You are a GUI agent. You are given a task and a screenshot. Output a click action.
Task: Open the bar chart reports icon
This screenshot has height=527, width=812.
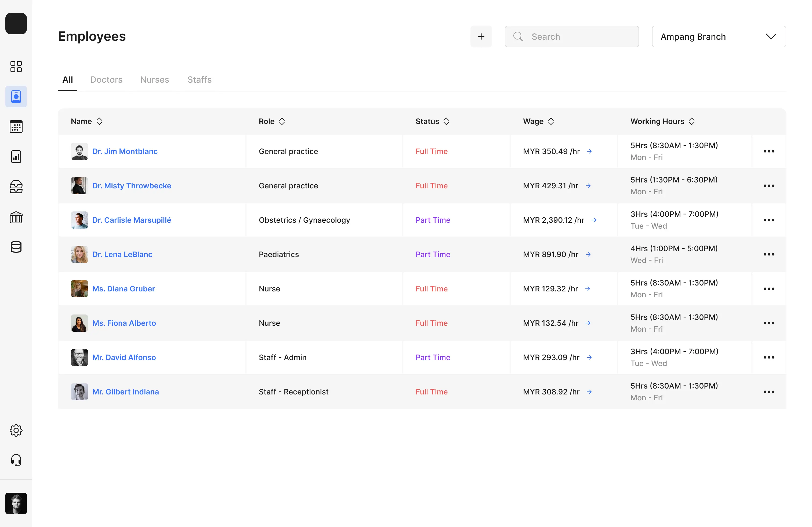point(16,157)
